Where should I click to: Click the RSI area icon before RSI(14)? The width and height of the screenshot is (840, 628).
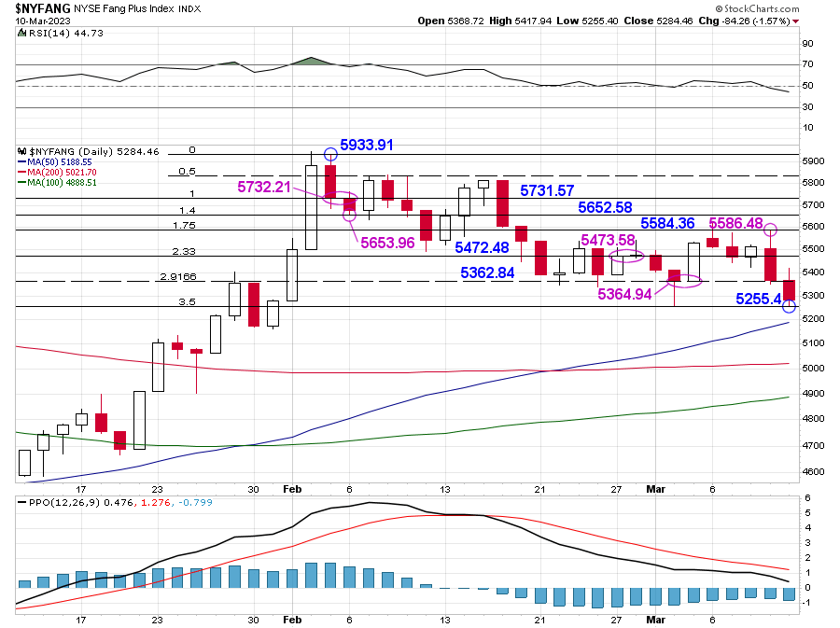22,33
